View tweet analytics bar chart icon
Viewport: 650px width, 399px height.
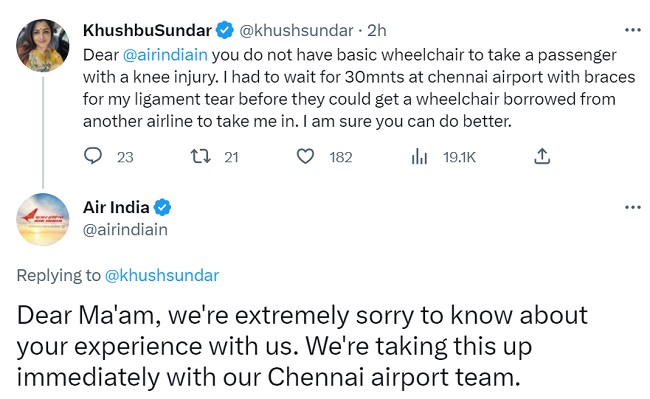point(419,157)
